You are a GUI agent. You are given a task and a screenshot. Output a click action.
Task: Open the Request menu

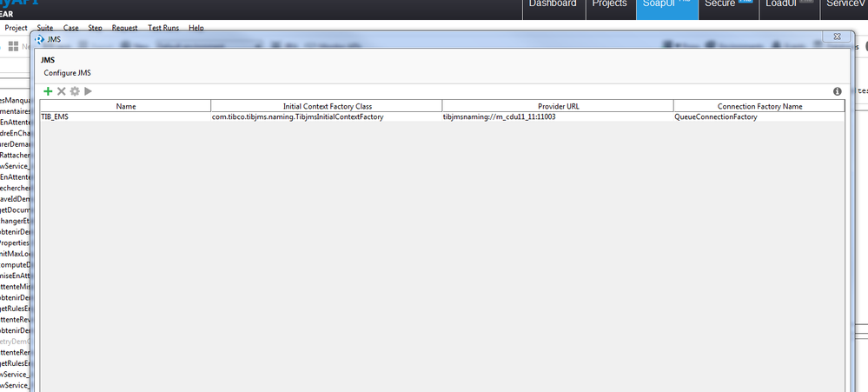coord(124,28)
